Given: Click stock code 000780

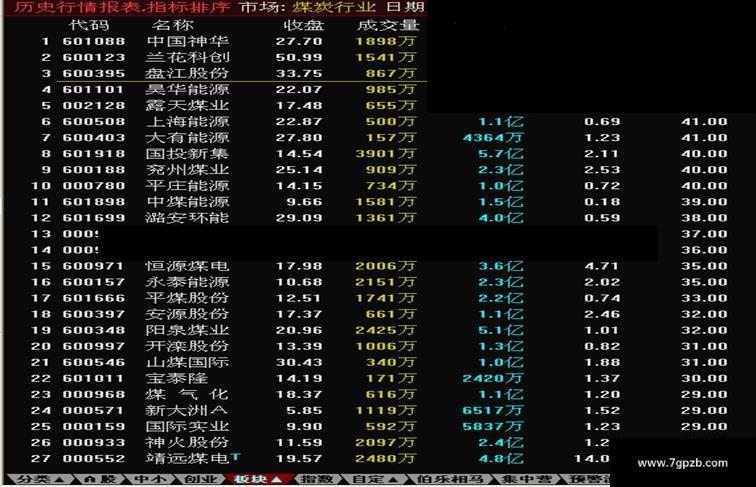Looking at the screenshot, I should (94, 186).
